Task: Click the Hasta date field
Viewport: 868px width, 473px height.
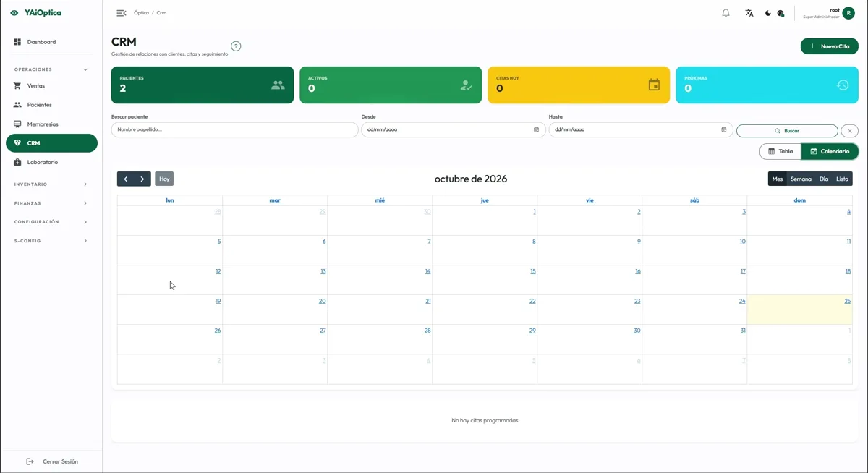Action: (x=641, y=129)
